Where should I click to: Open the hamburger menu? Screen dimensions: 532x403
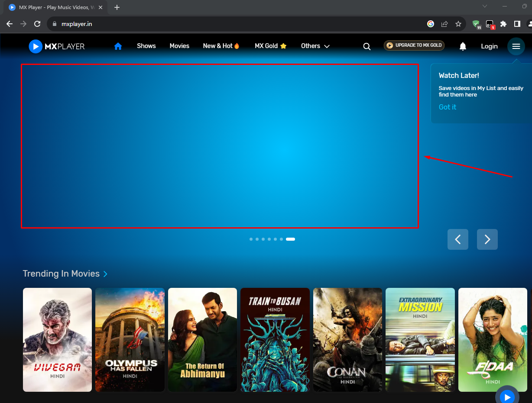pyautogui.click(x=516, y=46)
